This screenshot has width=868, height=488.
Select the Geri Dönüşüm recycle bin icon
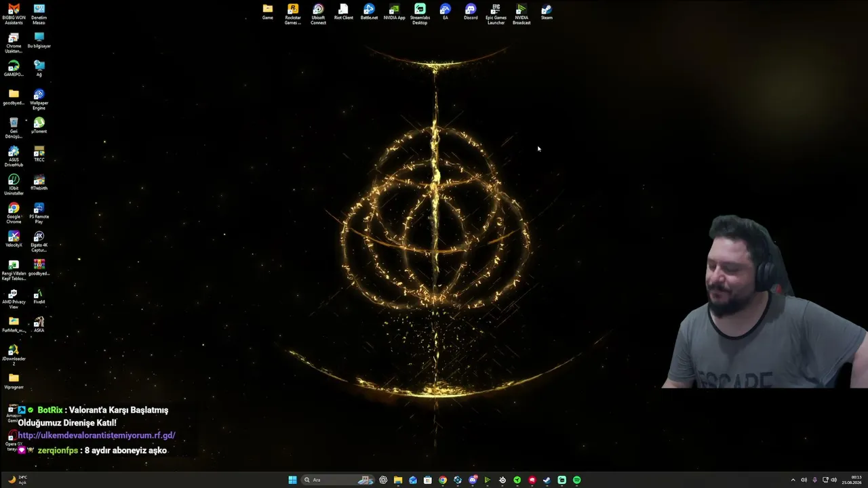coord(14,128)
